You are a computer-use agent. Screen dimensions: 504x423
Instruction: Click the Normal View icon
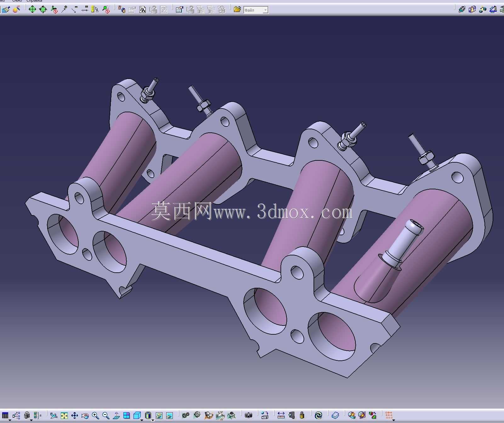pyautogui.click(x=116, y=416)
